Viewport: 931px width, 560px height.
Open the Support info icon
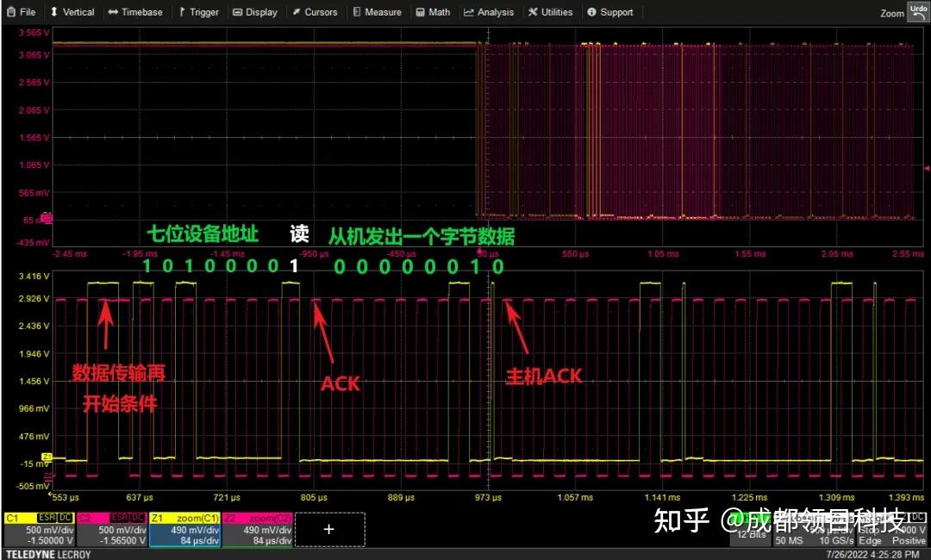click(x=610, y=12)
